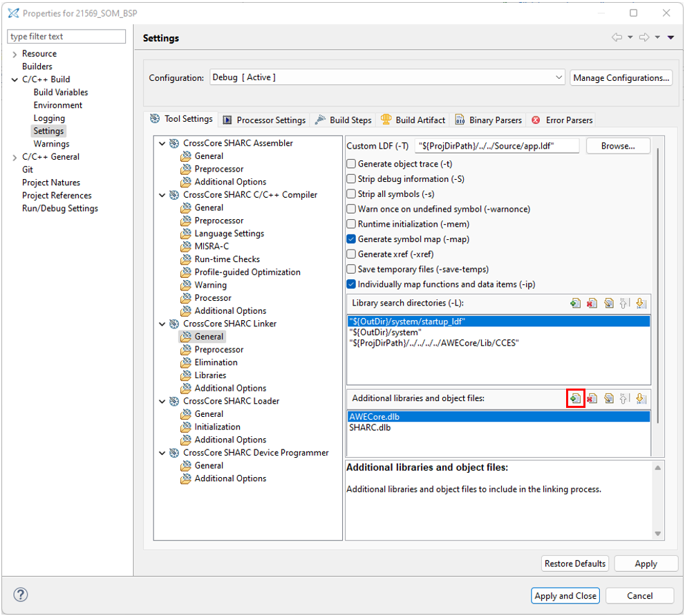Screen dimensions: 685x616
Task: Expand the Resource tree item
Action: click(x=14, y=53)
